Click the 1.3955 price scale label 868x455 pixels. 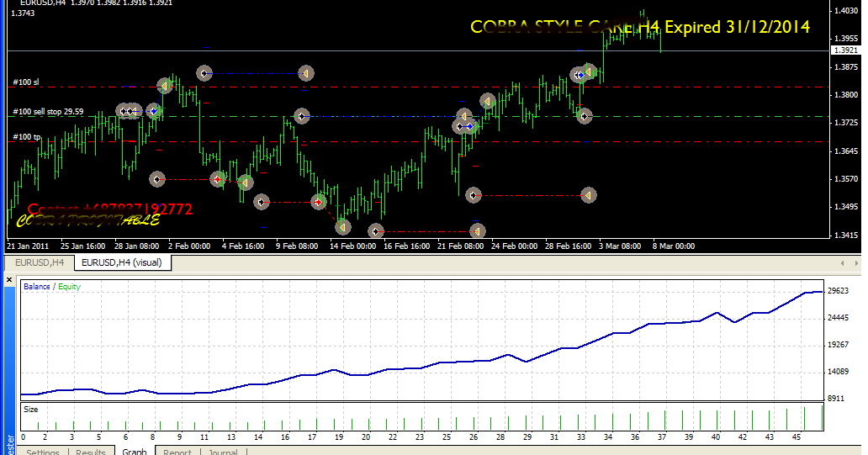(x=846, y=38)
